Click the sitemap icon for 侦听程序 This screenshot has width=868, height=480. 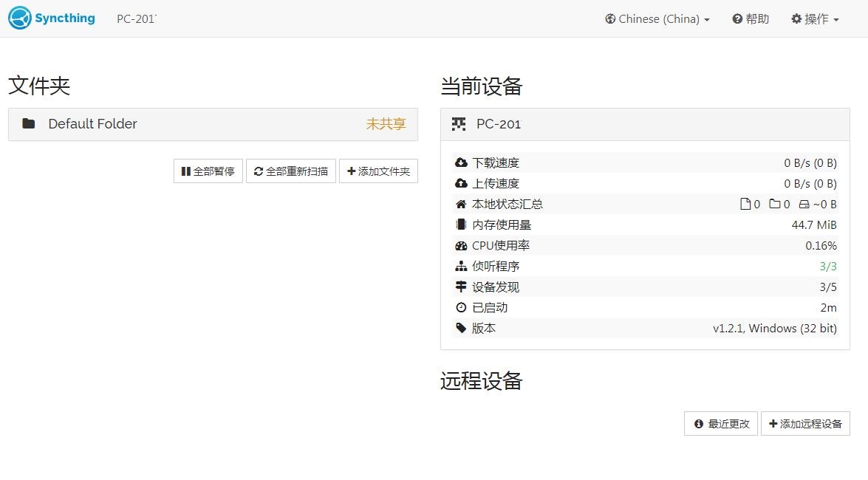pyautogui.click(x=461, y=267)
